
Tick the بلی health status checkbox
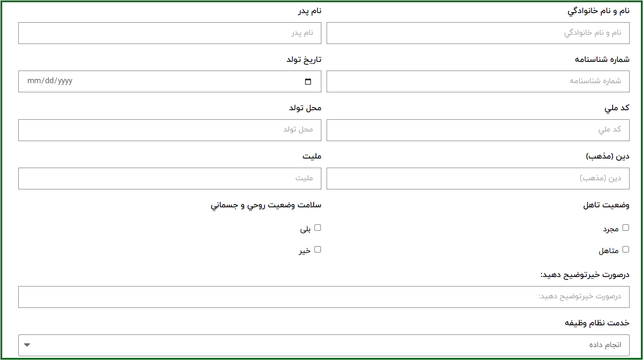click(x=317, y=228)
